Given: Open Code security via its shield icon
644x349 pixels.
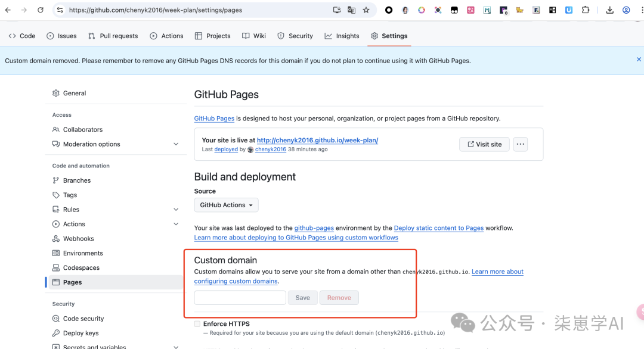Looking at the screenshot, I should (56, 318).
